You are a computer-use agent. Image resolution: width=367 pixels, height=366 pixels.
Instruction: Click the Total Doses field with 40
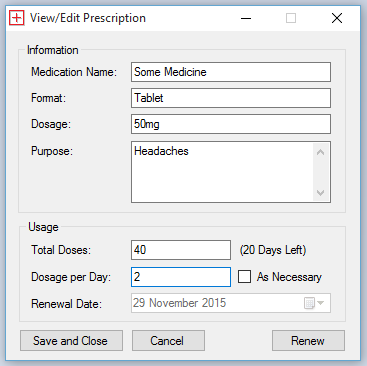[181, 250]
